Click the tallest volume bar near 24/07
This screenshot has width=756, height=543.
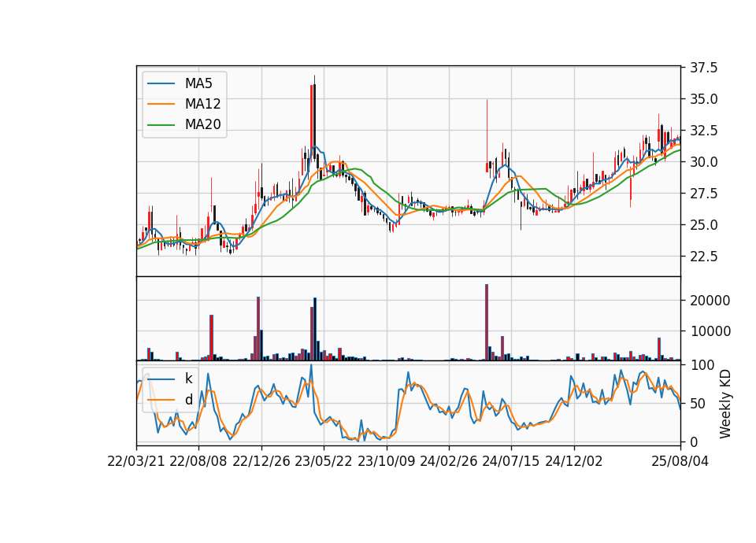[x=487, y=323]
